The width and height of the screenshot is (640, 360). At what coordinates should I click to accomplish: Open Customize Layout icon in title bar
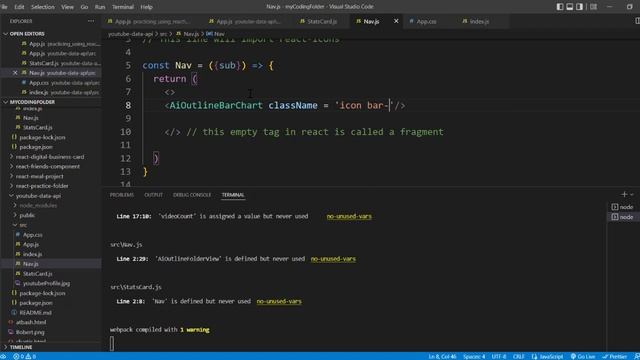(x=593, y=7)
